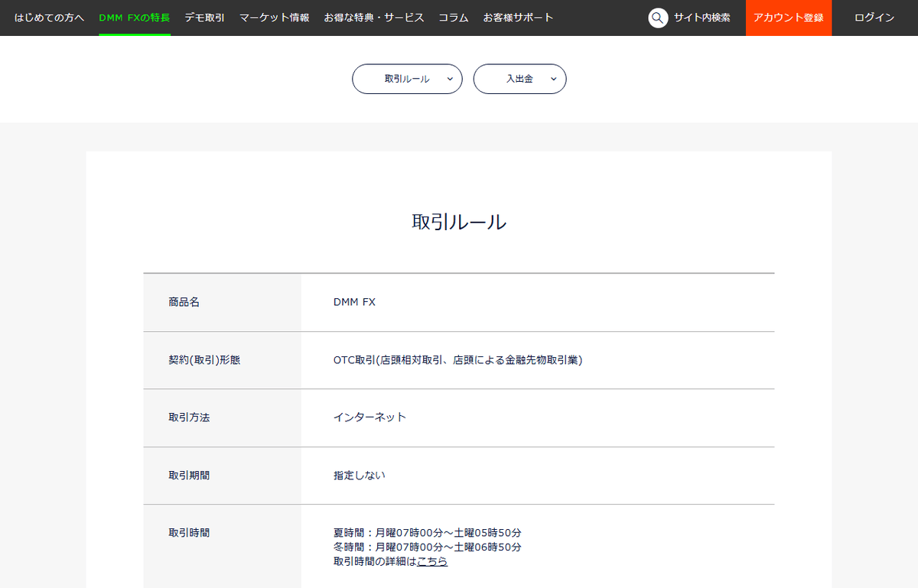Expand the 入出金 dropdown
The image size is (918, 588).
coord(519,79)
